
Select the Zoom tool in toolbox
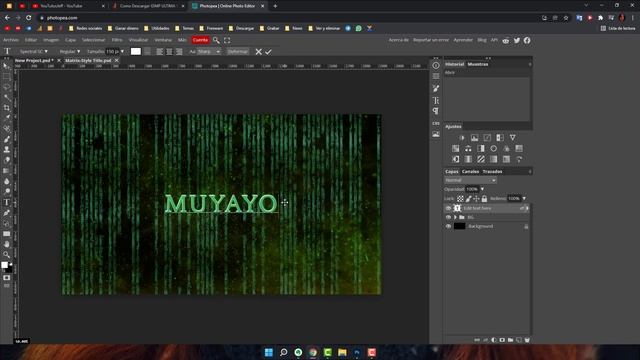[x=6, y=255]
